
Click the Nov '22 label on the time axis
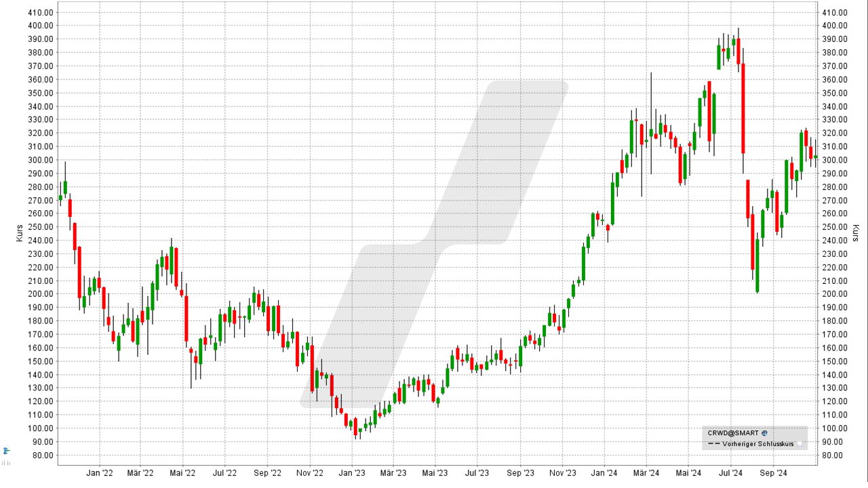[x=309, y=473]
